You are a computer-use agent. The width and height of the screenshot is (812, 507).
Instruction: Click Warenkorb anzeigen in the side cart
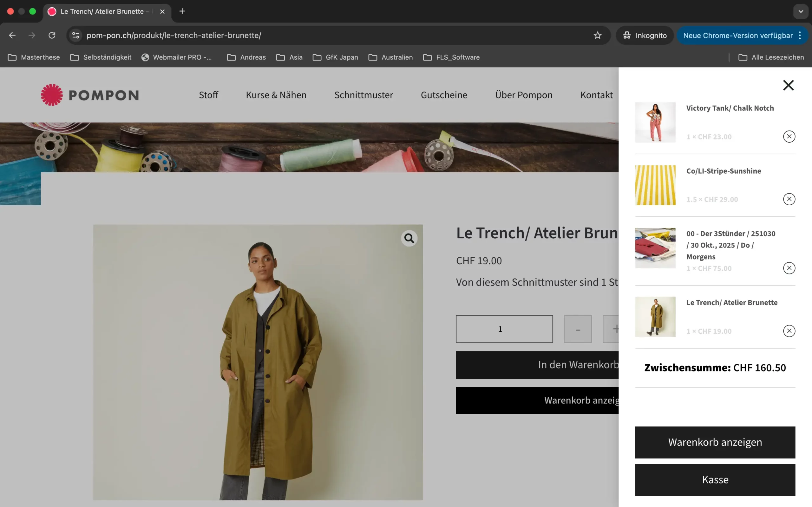click(x=715, y=442)
